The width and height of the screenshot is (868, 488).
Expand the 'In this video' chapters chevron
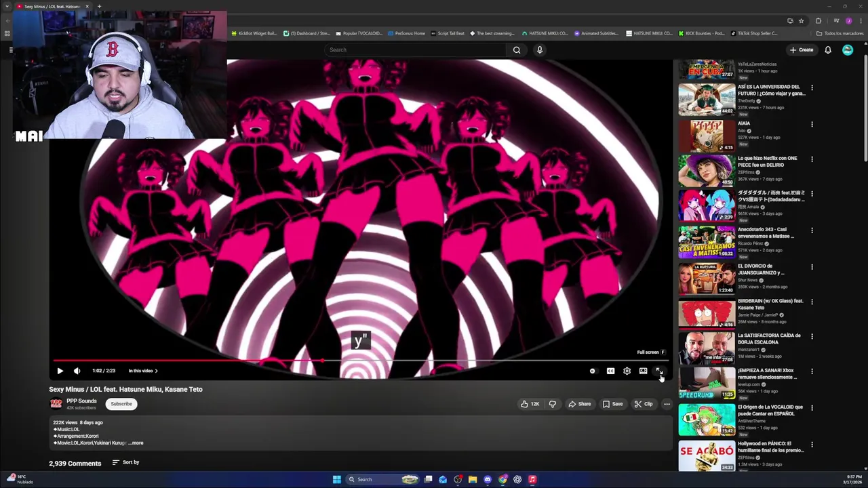[x=156, y=371]
